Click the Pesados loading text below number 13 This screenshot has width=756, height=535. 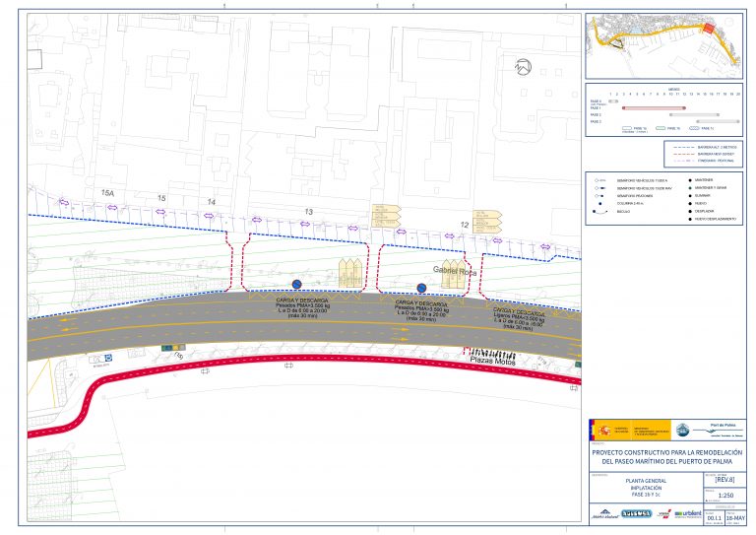[x=302, y=305]
